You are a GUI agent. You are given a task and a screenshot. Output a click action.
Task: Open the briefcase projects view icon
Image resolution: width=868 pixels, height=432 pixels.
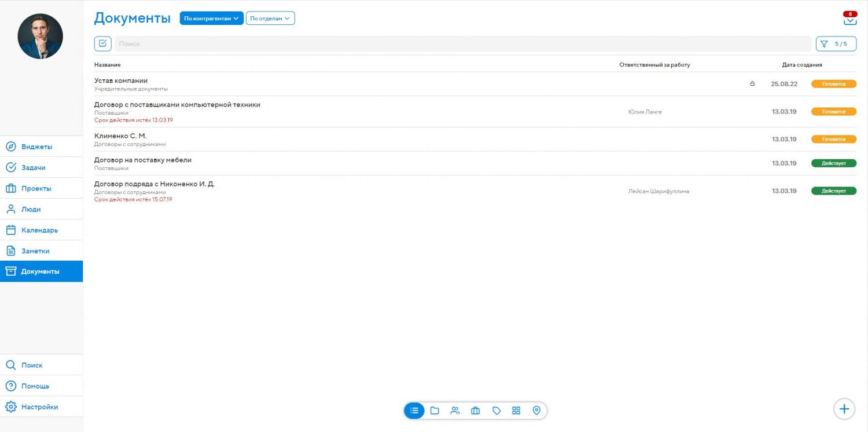pyautogui.click(x=476, y=411)
